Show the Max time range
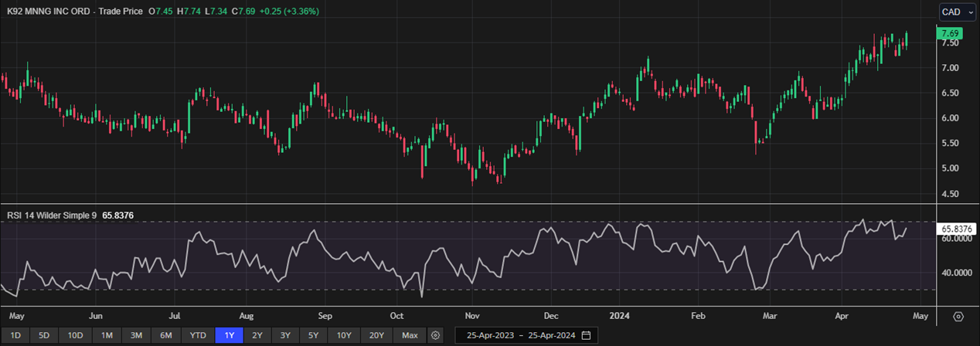Viewport: 980px width, 346px height. click(410, 335)
